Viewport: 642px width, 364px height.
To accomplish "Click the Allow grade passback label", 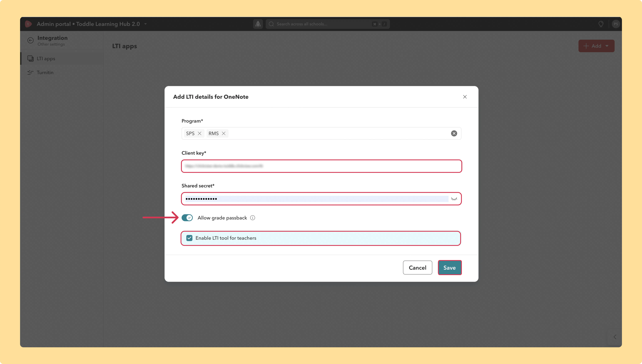I will [x=222, y=218].
